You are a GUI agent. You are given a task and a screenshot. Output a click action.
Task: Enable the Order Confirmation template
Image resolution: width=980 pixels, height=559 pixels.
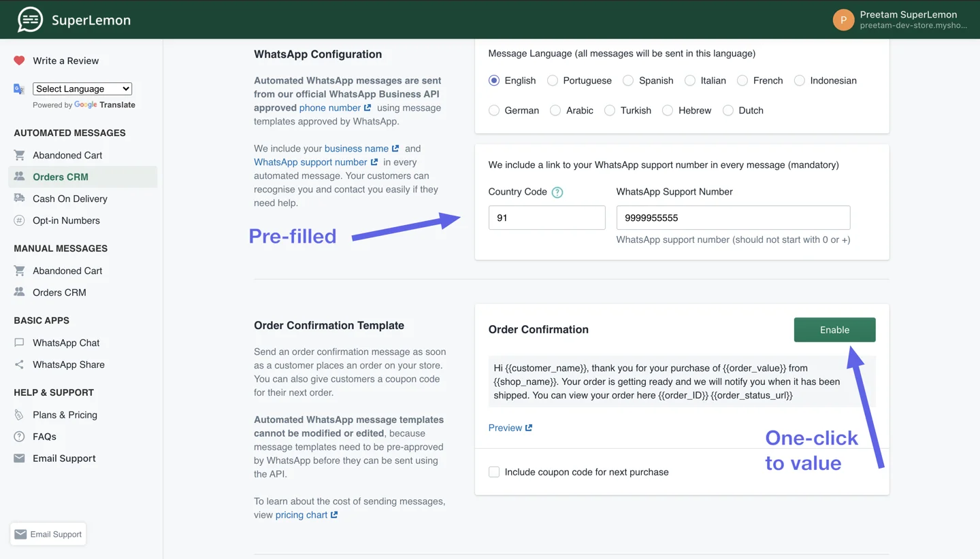[x=834, y=330]
